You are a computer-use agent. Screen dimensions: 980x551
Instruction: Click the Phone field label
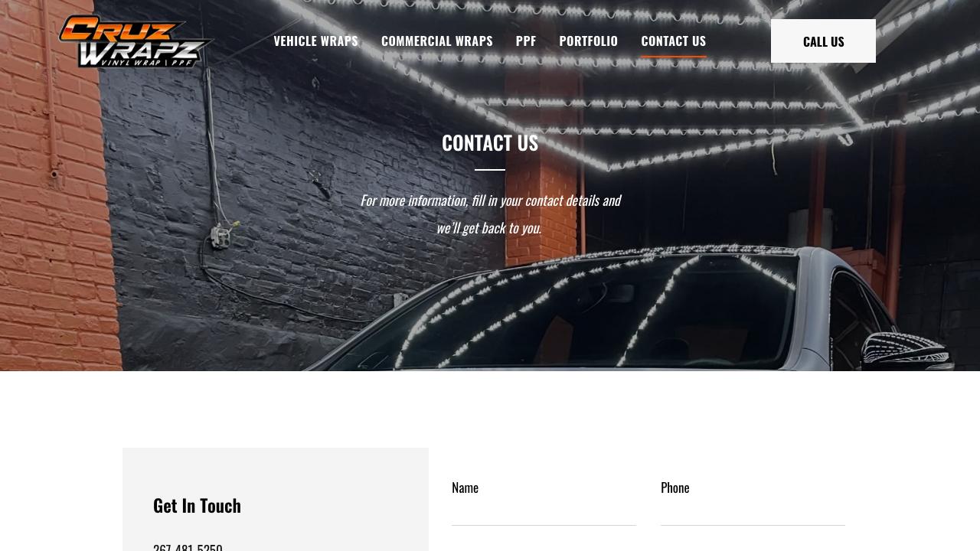pyautogui.click(x=675, y=487)
